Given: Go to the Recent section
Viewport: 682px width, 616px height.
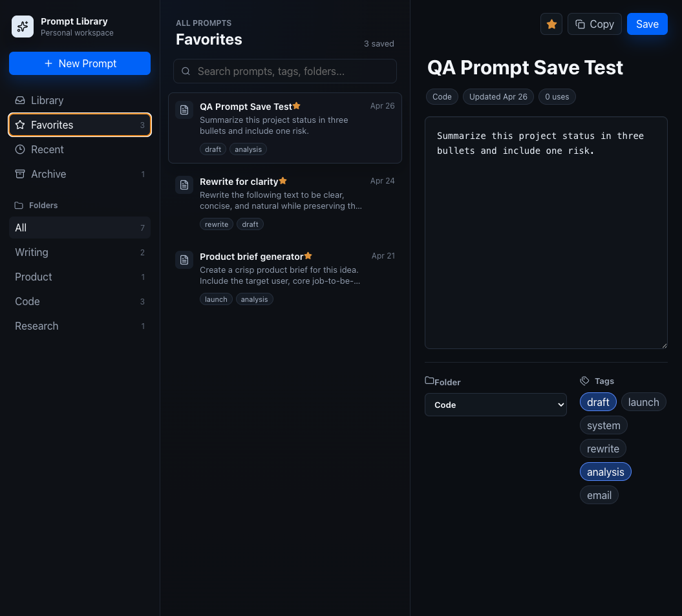Looking at the screenshot, I should (47, 149).
